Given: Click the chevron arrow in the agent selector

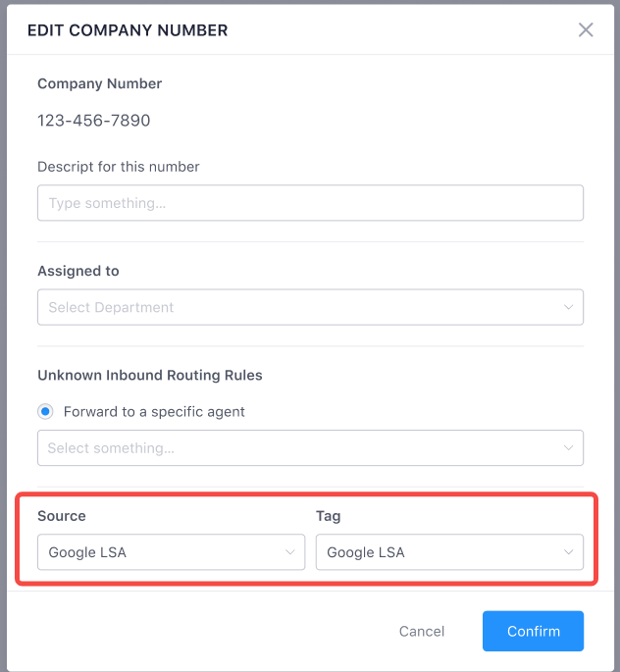Looking at the screenshot, I should (x=568, y=448).
